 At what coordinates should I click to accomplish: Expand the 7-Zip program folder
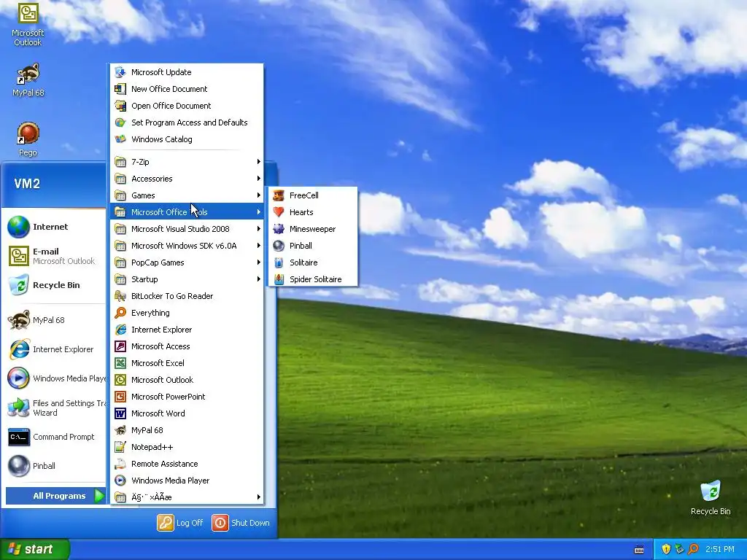[187, 162]
